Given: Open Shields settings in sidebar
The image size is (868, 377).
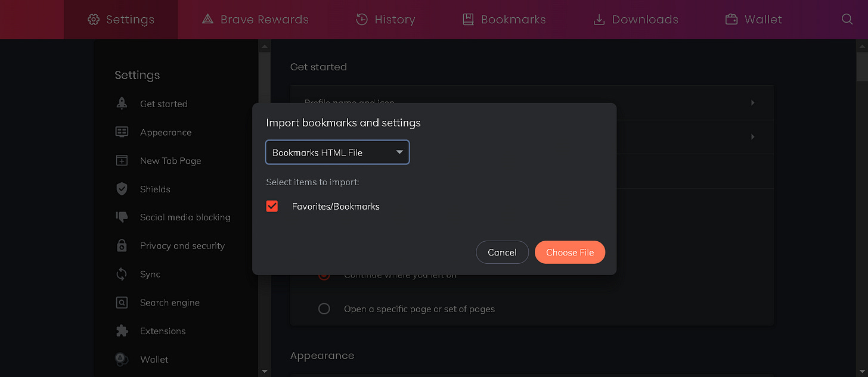Looking at the screenshot, I should pyautogui.click(x=155, y=189).
